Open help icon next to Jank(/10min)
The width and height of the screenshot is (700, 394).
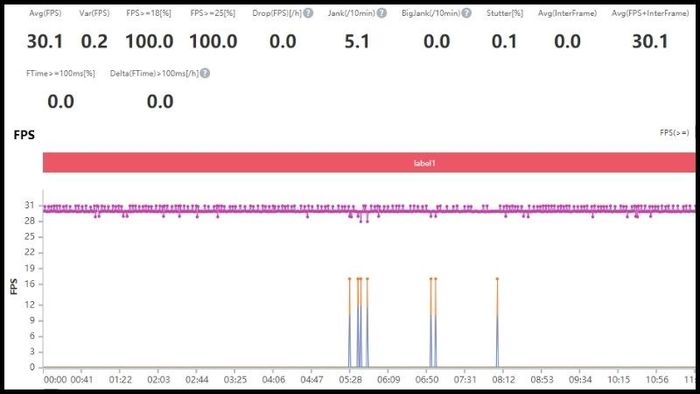coord(381,13)
